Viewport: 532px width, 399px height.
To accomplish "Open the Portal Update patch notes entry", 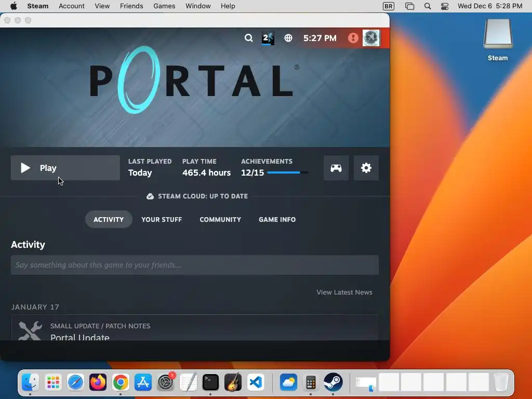I will (195, 328).
